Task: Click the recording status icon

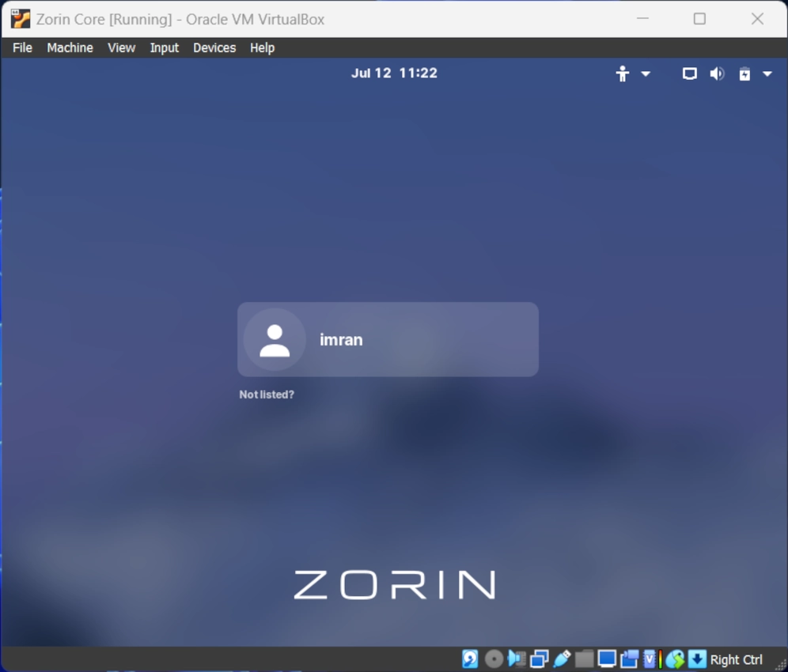Action: (x=629, y=659)
